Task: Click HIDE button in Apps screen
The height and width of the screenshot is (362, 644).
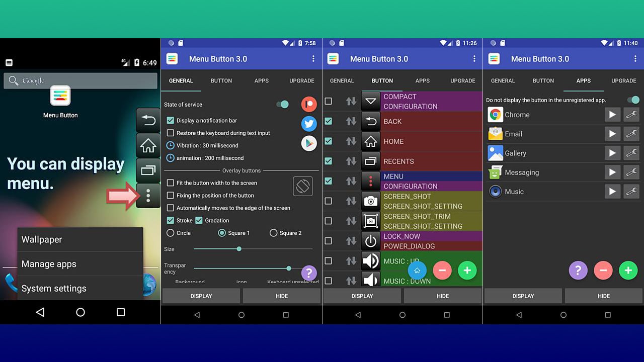Action: 604,296
